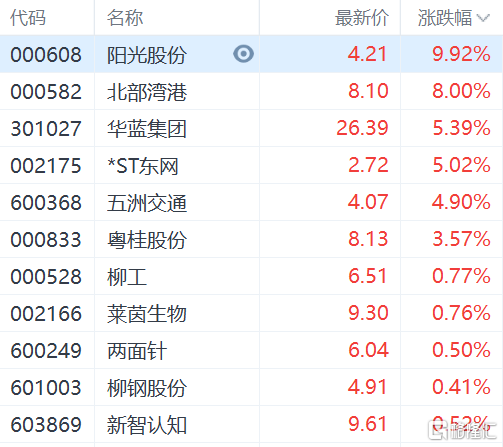Viewport: 503px width, 447px height.
Task: Click the target icon beside 阳光股份
Action: coord(243,54)
